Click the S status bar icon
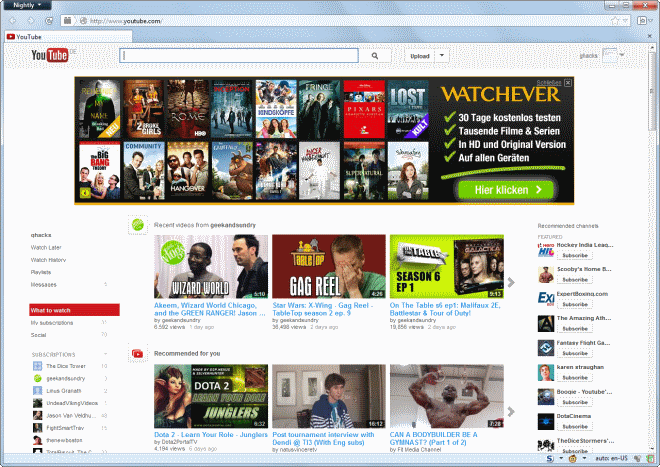Viewport: 660px width, 467px height. tap(550, 459)
